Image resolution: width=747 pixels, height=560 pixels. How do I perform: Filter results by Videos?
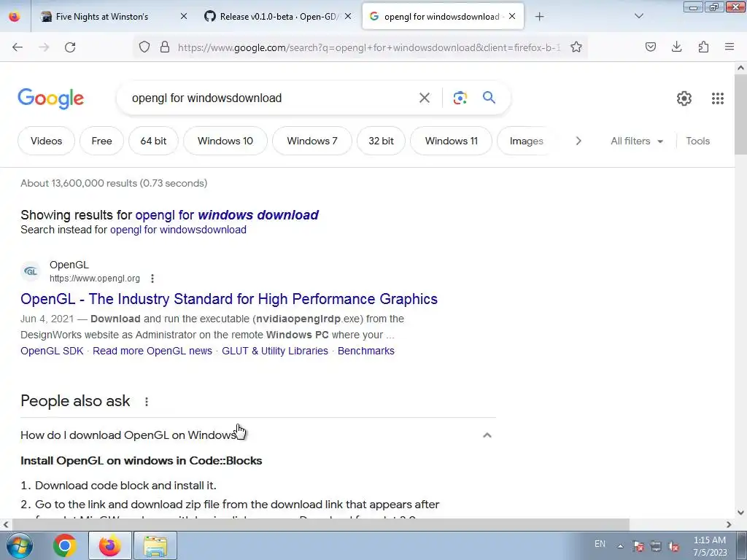pos(46,141)
